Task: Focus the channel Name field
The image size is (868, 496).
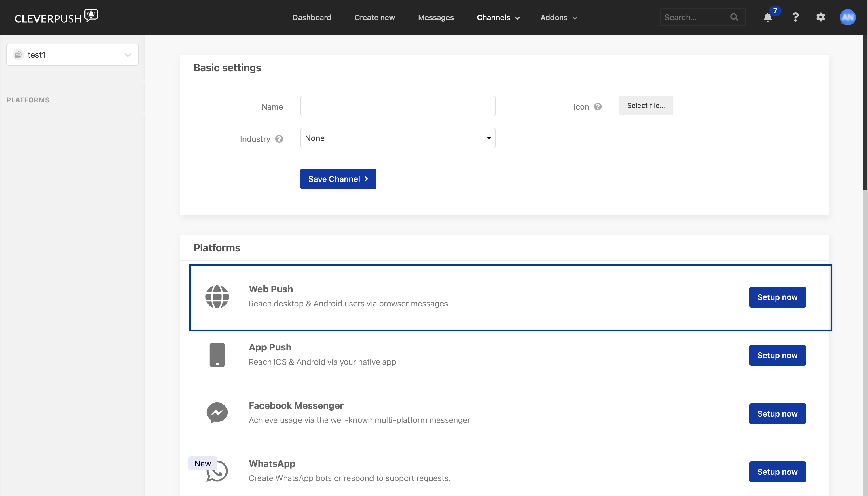Action: click(x=398, y=106)
